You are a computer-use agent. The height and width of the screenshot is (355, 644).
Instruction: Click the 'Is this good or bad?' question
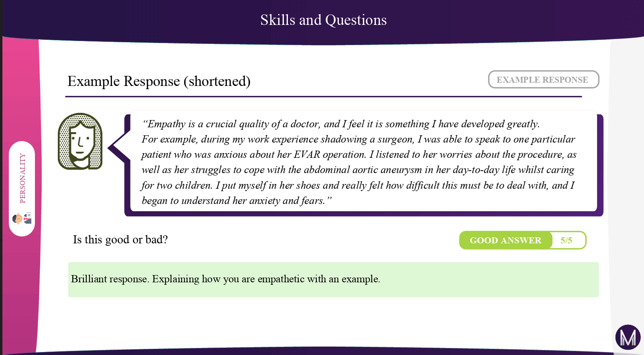[120, 240]
